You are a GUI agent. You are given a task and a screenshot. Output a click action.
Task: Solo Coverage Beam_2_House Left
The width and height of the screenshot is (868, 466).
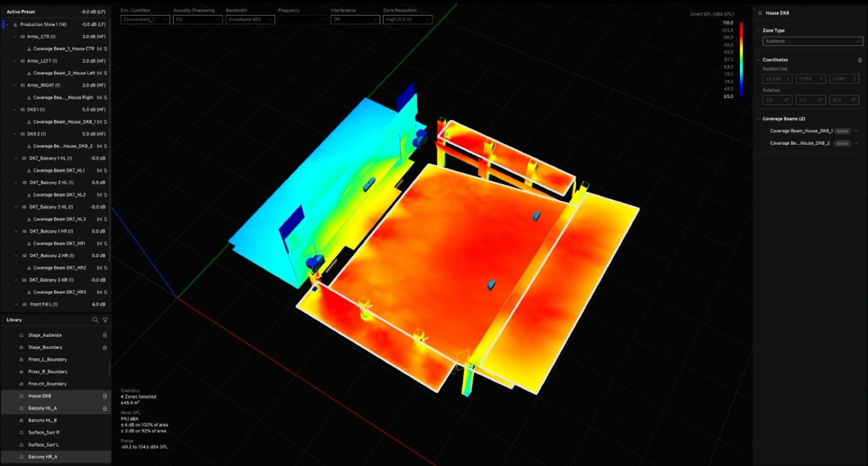point(105,73)
